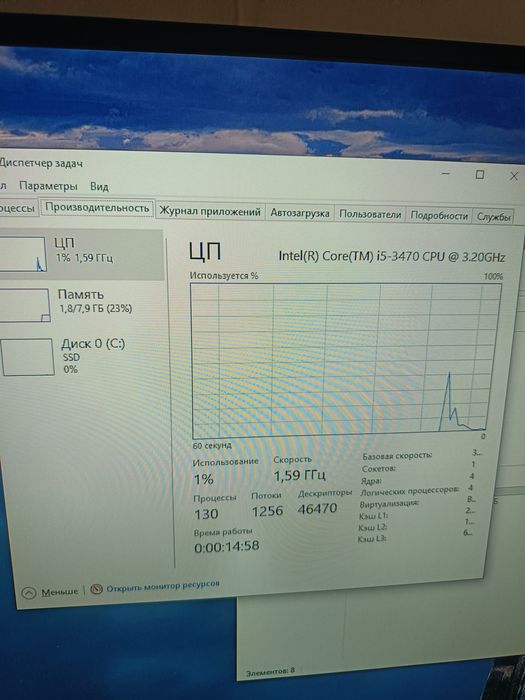Minimize the Task Manager window

pyautogui.click(x=446, y=173)
